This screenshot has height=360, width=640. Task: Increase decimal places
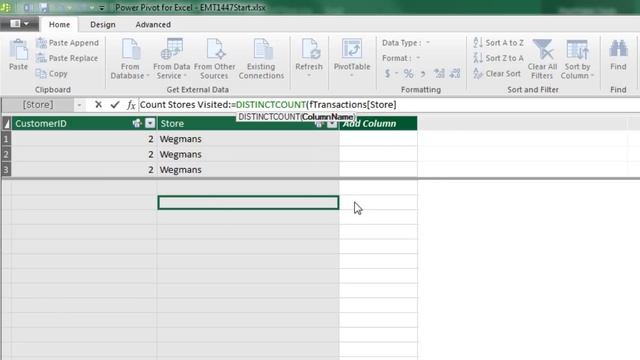(x=439, y=74)
